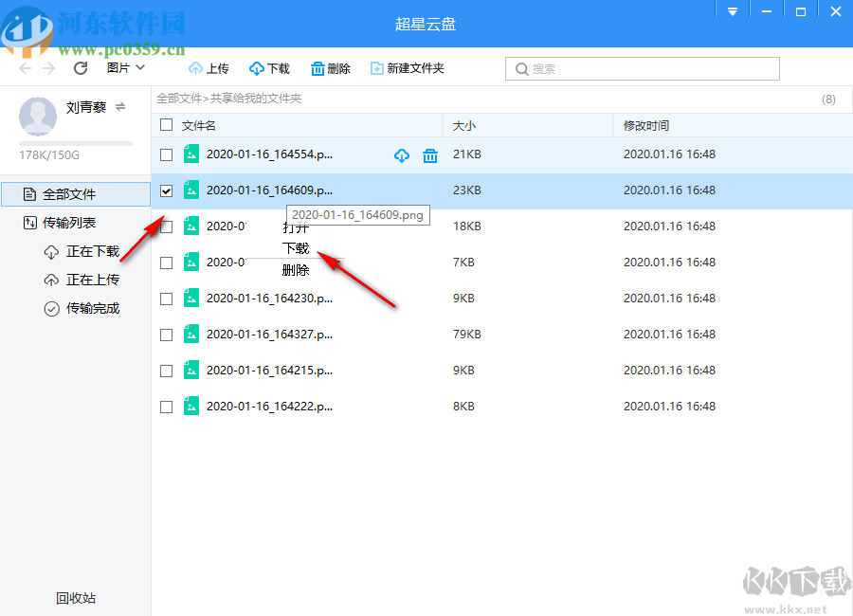Click the 删除 toolbar button
This screenshot has width=853, height=616.
pyautogui.click(x=330, y=68)
